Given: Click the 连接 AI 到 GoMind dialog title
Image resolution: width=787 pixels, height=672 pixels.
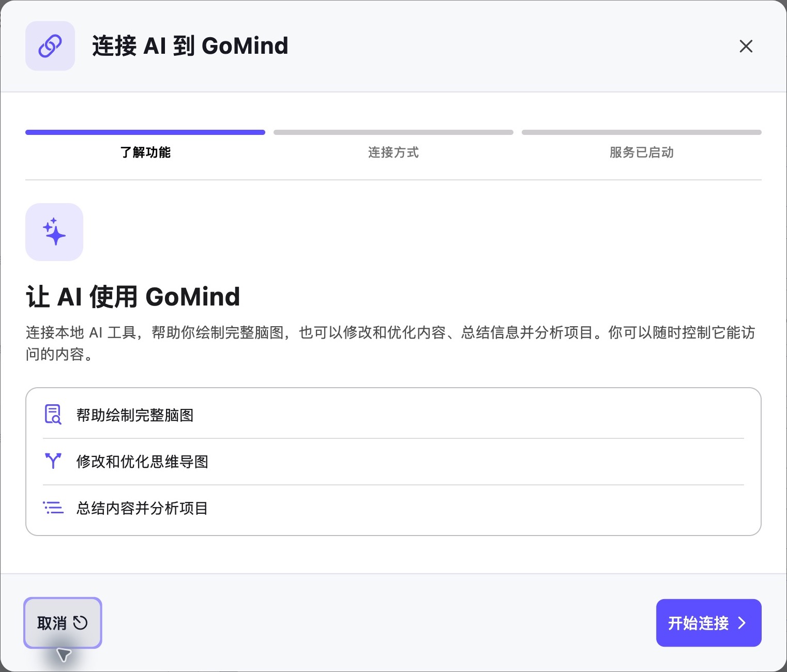Looking at the screenshot, I should 190,46.
